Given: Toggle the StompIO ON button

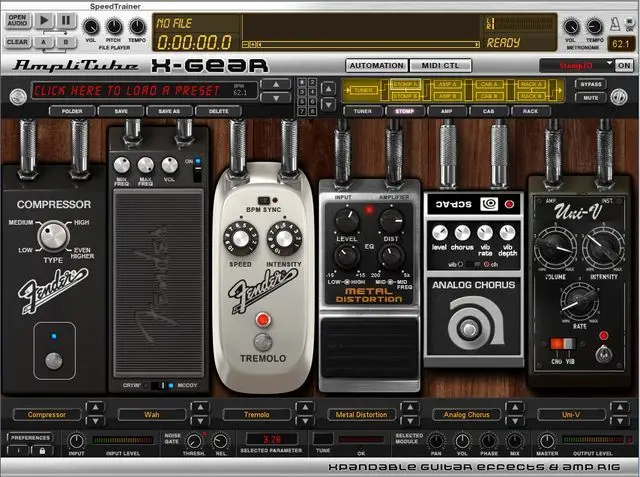Looking at the screenshot, I should [x=624, y=65].
